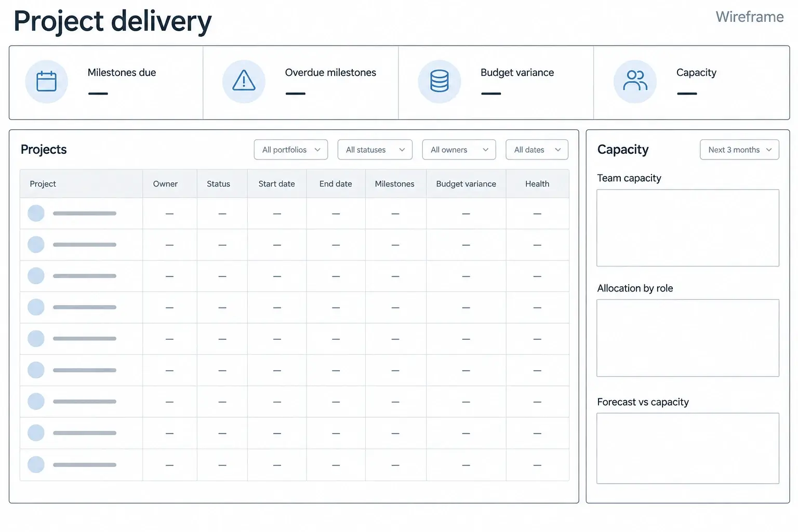
Task: Open the All dates dropdown
Action: 537,150
